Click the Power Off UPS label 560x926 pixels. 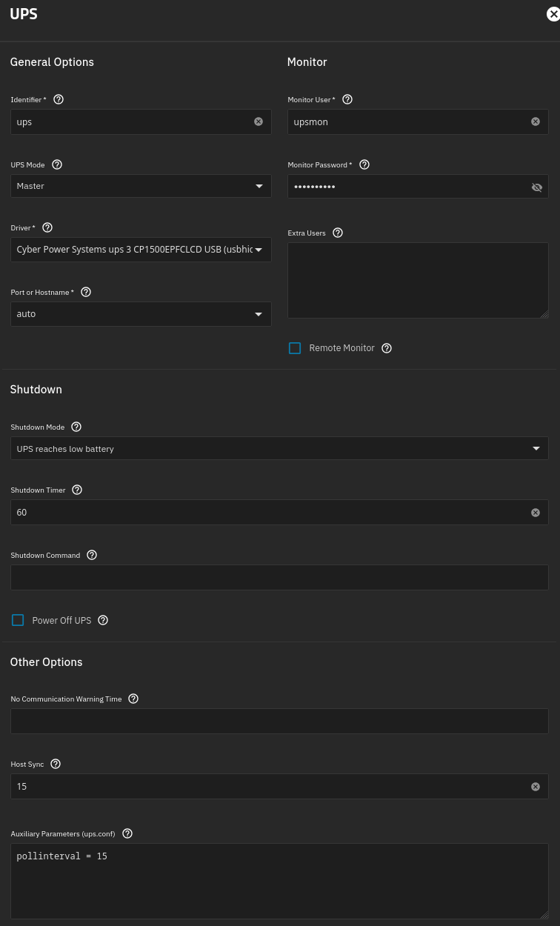pos(61,620)
